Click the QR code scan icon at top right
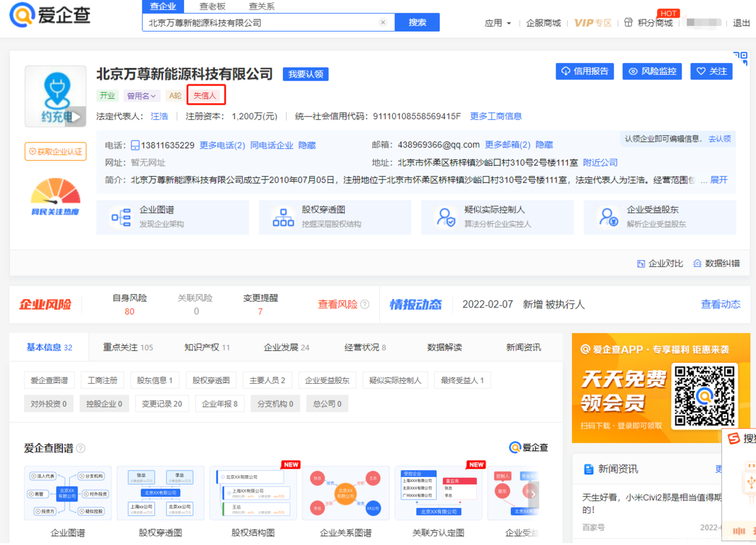 740,59
